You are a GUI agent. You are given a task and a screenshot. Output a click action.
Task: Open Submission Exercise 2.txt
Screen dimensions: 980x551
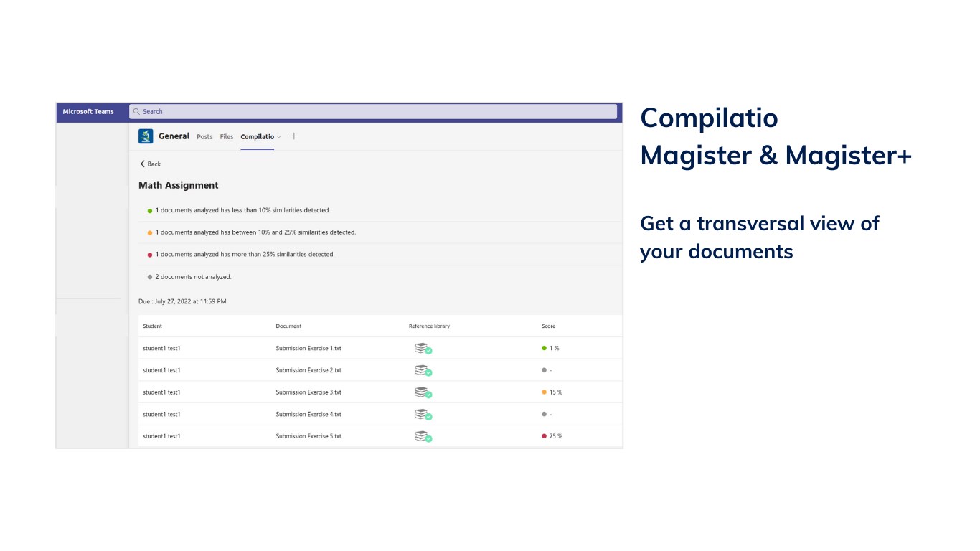click(x=308, y=371)
